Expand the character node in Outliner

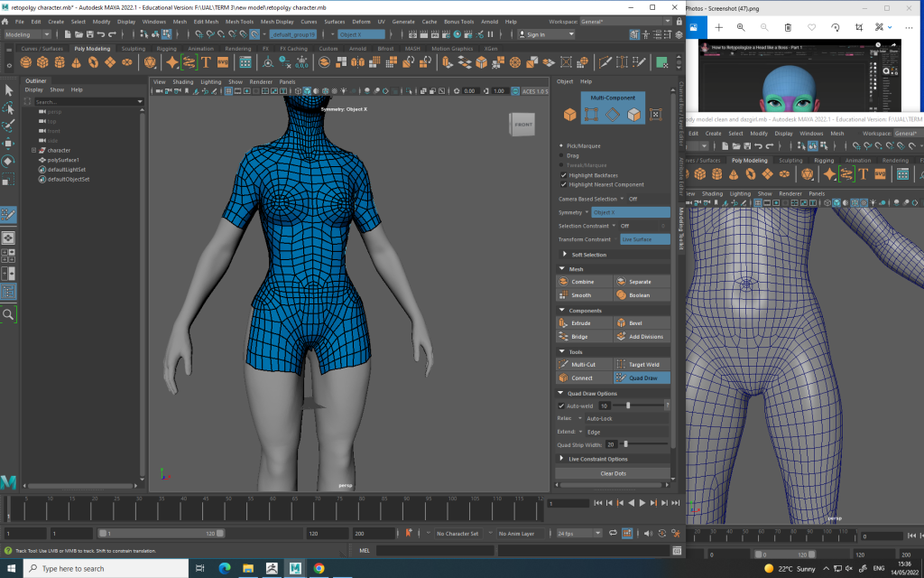(34, 150)
